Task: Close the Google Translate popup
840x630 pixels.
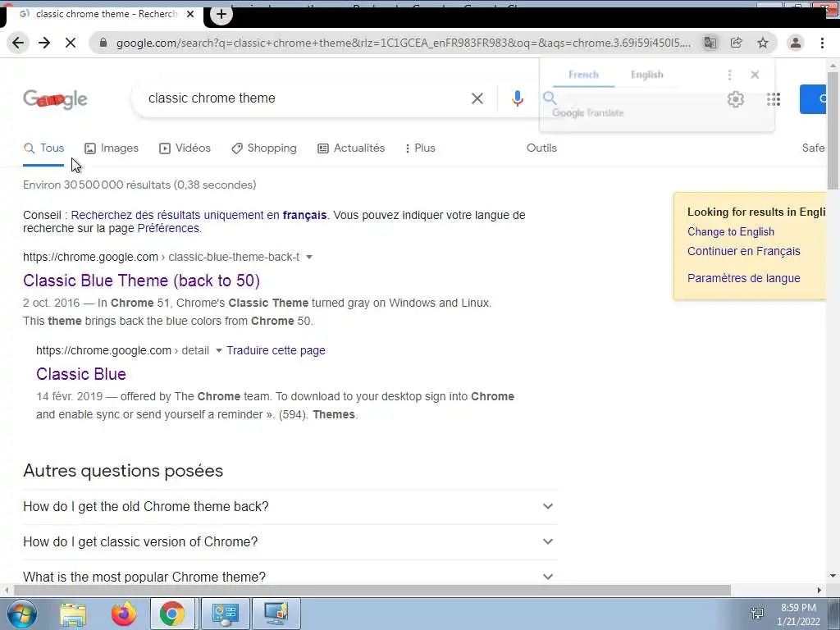Action: click(x=755, y=75)
